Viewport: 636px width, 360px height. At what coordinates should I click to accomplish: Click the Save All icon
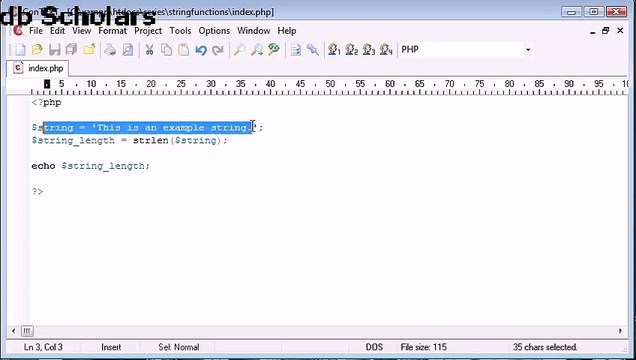point(72,50)
